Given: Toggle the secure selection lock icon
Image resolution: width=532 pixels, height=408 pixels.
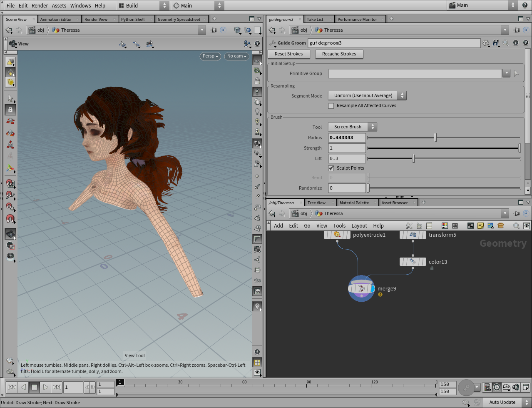Looking at the screenshot, I should (10, 110).
